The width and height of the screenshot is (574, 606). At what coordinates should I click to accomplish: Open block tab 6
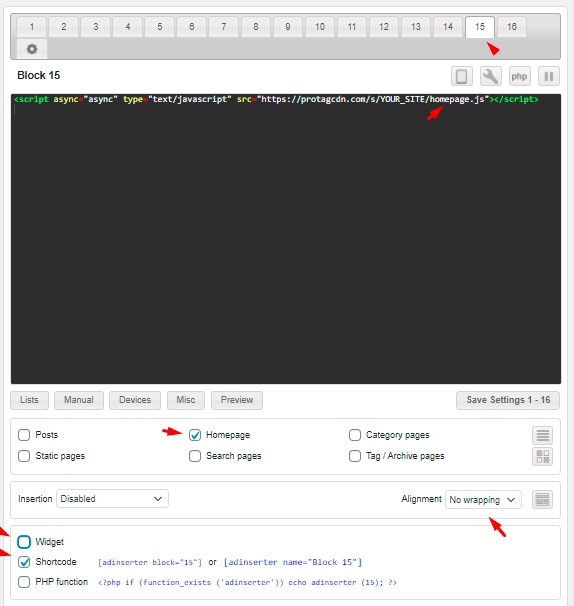(192, 27)
